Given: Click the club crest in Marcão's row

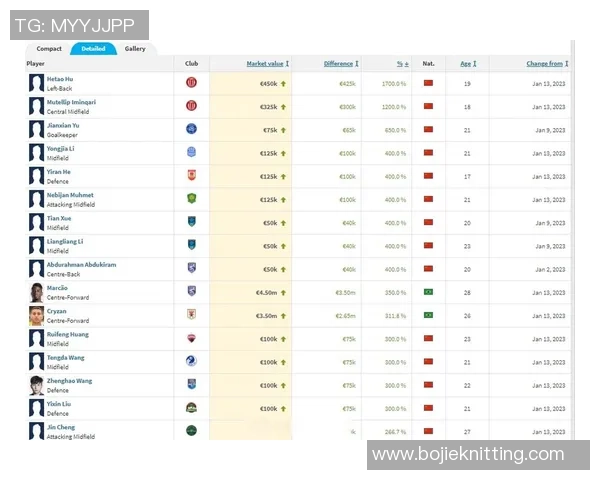Looking at the screenshot, I should pyautogui.click(x=191, y=291).
